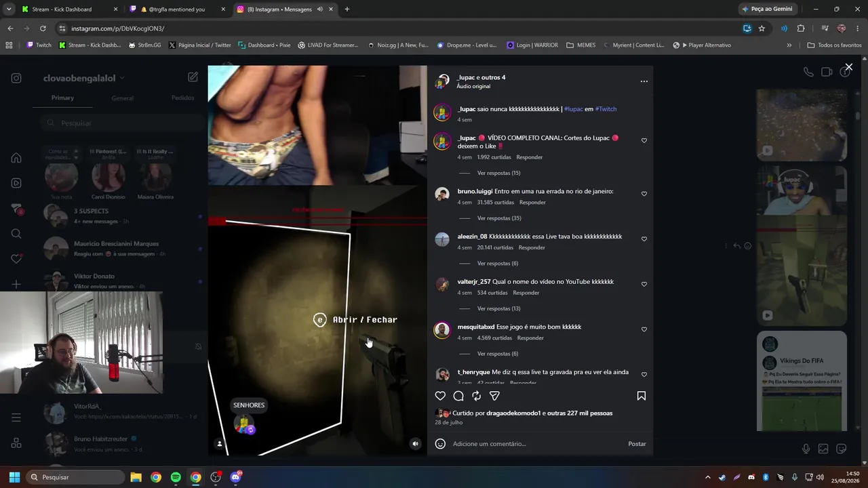Open the post's more options menu

[x=644, y=81]
